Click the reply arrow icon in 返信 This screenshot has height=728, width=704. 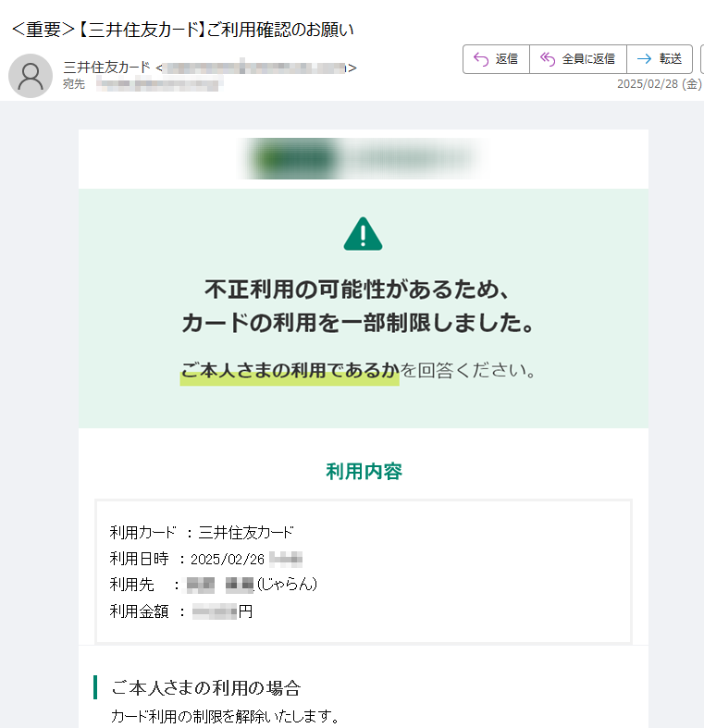481,59
